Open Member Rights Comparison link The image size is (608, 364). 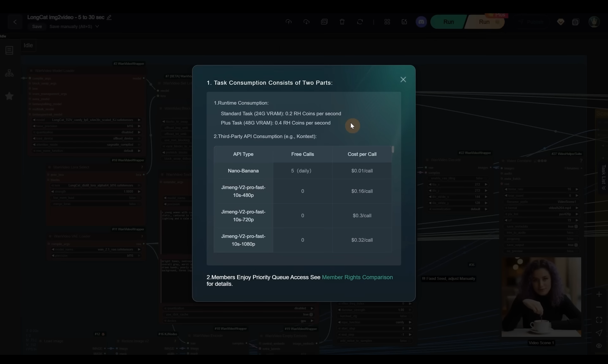click(357, 277)
